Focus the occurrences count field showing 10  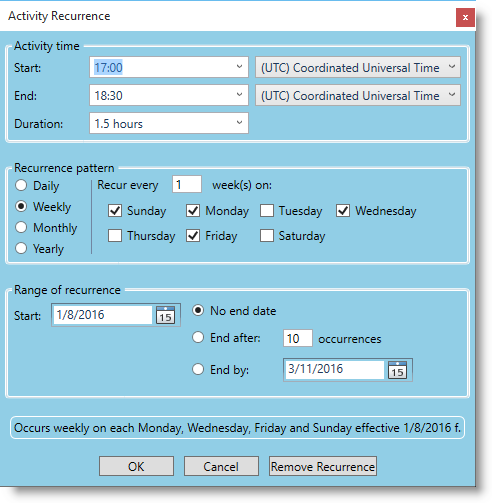[298, 338]
